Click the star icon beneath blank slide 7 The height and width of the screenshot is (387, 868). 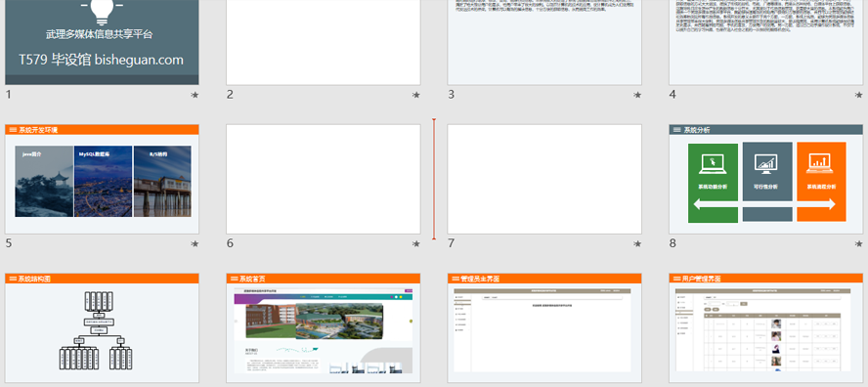click(x=637, y=243)
